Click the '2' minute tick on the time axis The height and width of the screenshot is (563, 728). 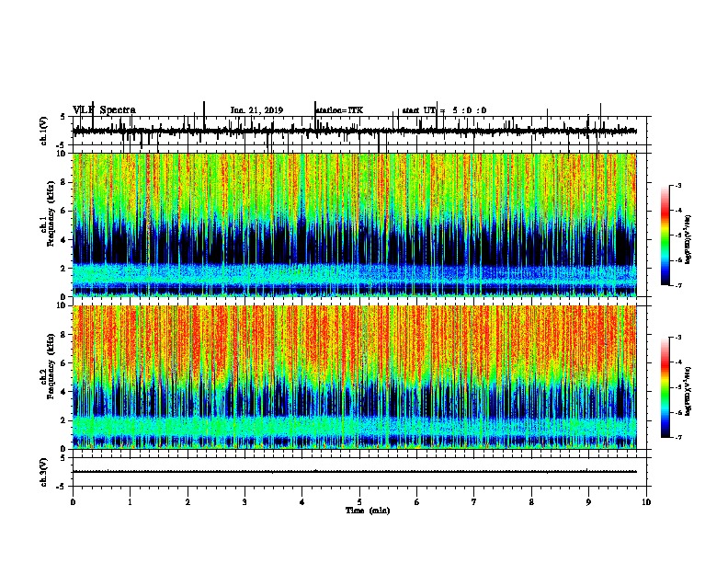pyautogui.click(x=188, y=502)
